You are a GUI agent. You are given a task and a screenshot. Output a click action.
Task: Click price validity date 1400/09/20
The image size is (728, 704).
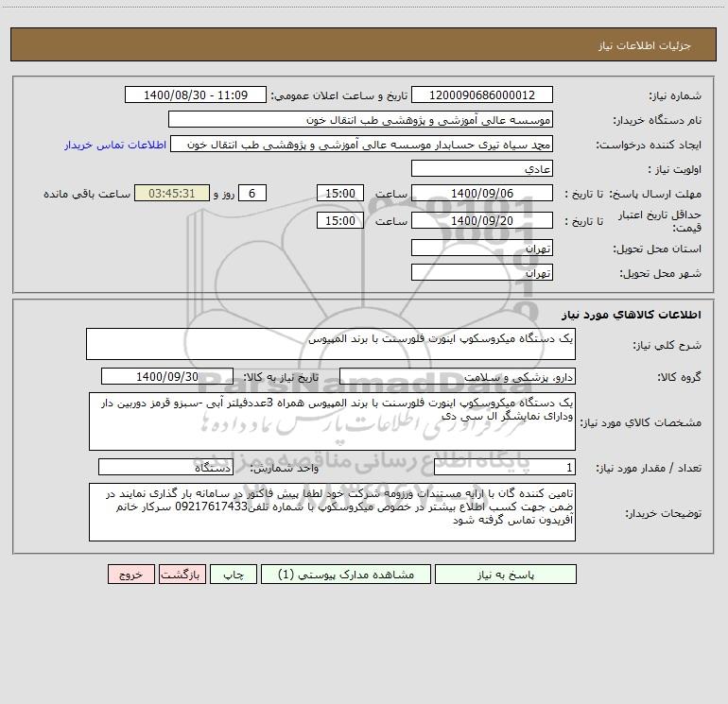tap(482, 220)
